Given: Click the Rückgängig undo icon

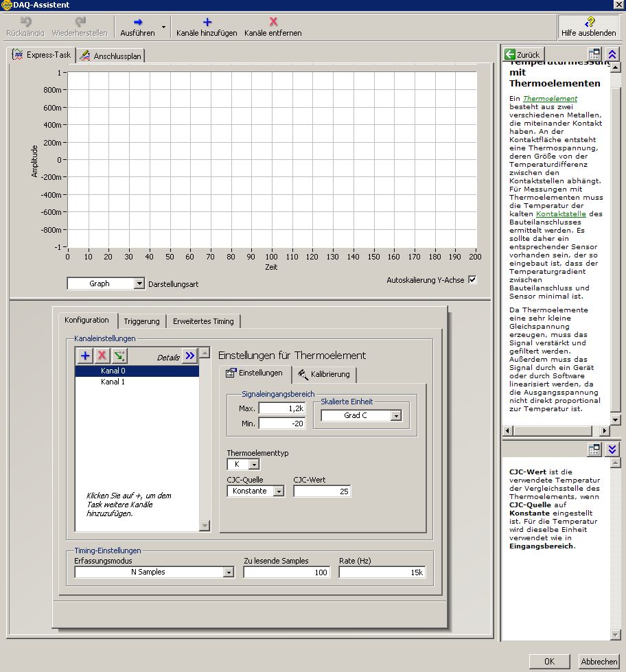Looking at the screenshot, I should [25, 21].
